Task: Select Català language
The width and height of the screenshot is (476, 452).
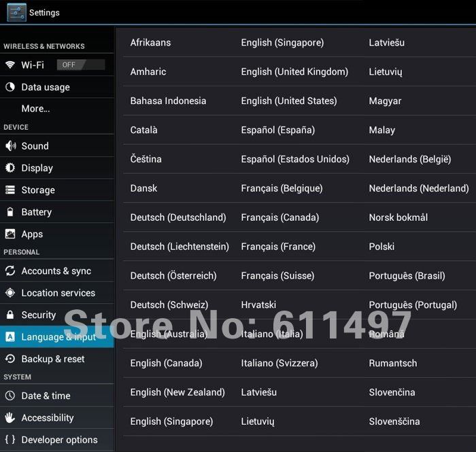Action: click(x=144, y=130)
